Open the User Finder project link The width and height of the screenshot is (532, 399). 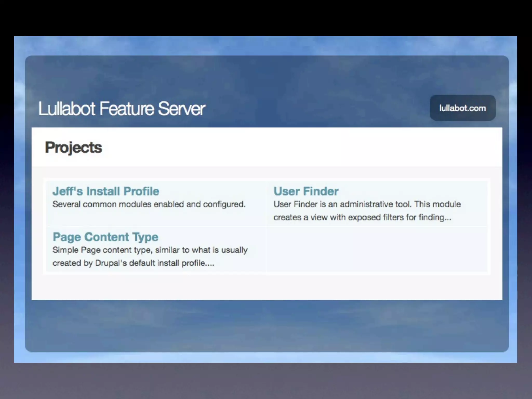306,191
